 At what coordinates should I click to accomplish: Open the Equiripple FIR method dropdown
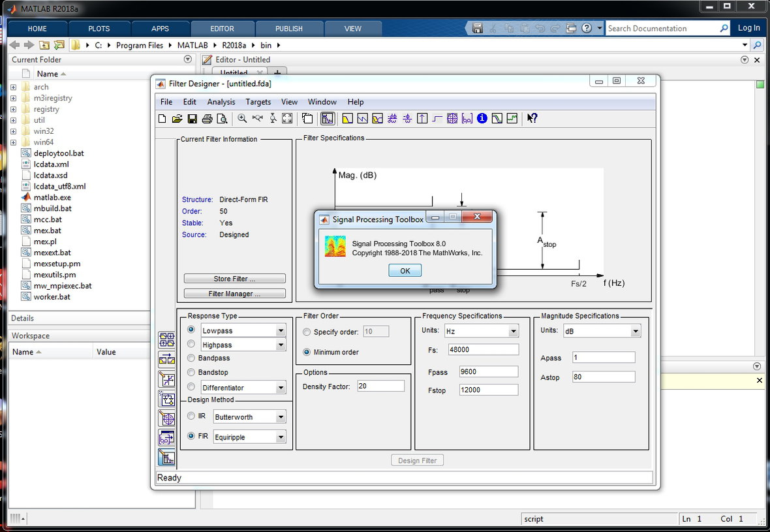click(281, 437)
